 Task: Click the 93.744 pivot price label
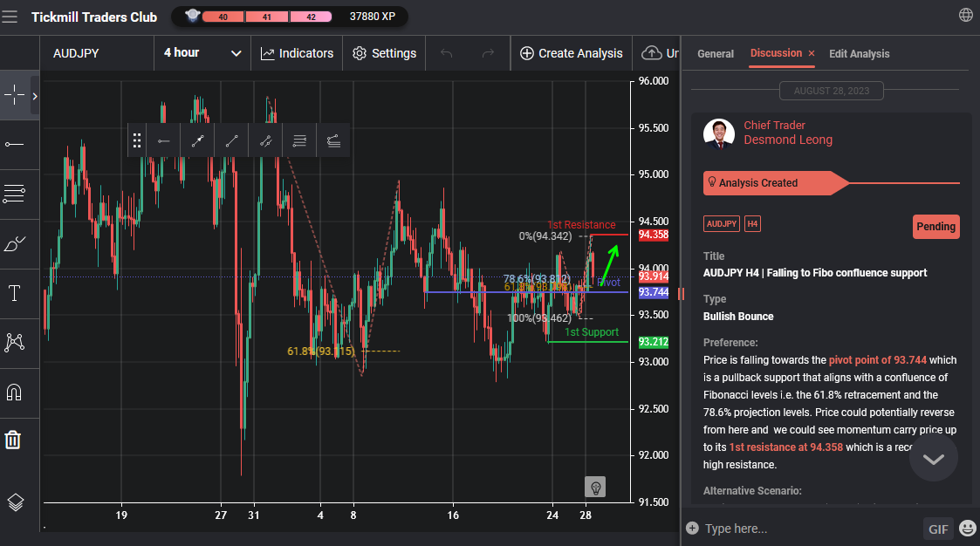[x=653, y=292]
